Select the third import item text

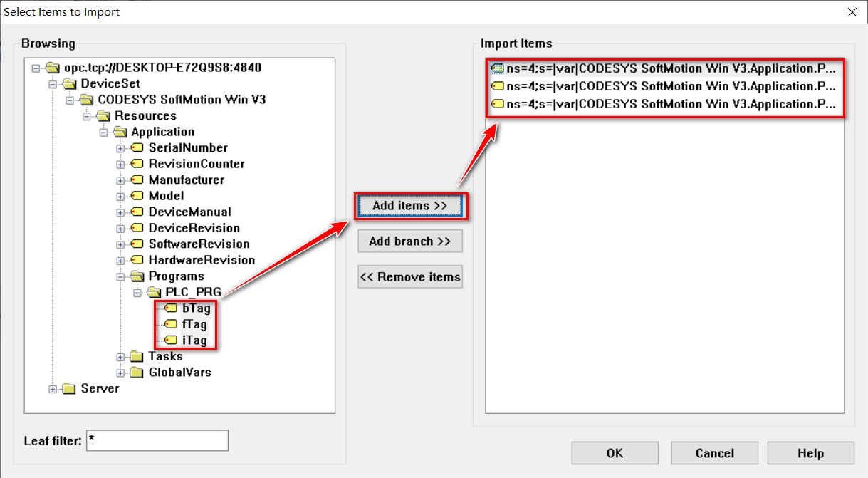(x=671, y=104)
